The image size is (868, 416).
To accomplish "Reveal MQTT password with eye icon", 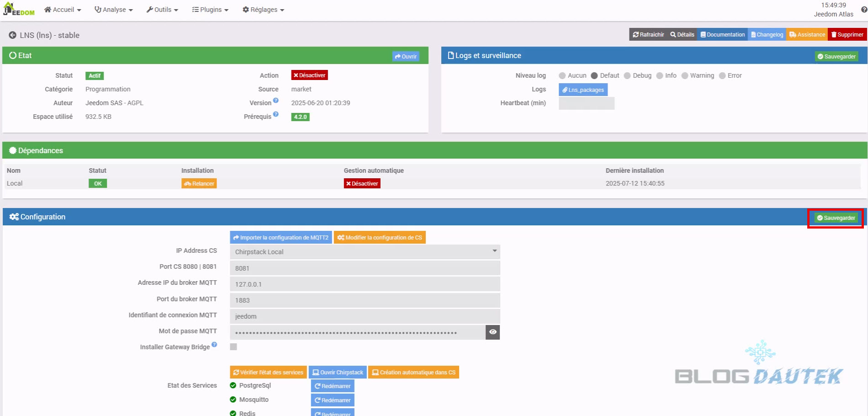I will tap(492, 332).
